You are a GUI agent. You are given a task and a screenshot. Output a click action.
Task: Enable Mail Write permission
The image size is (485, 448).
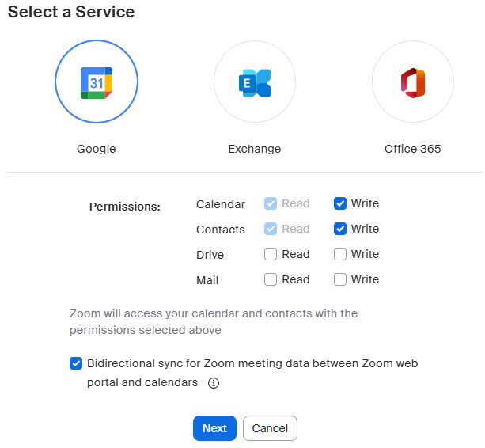click(x=340, y=279)
